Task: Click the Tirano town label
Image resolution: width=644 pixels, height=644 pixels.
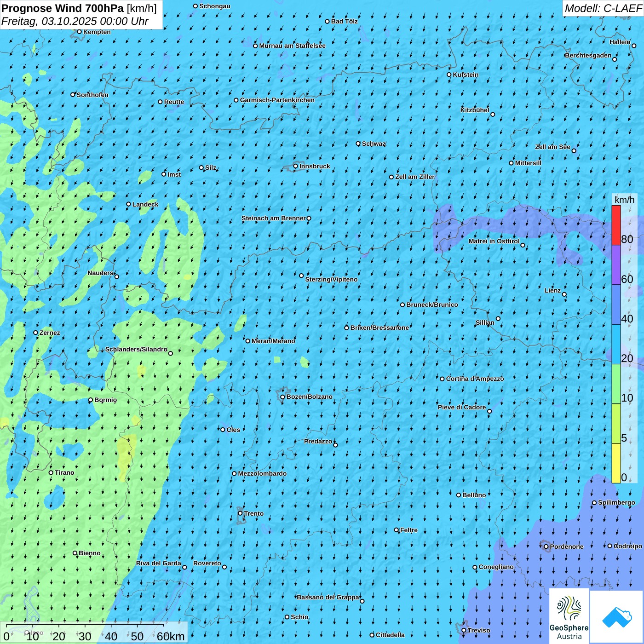Action: coord(64,472)
